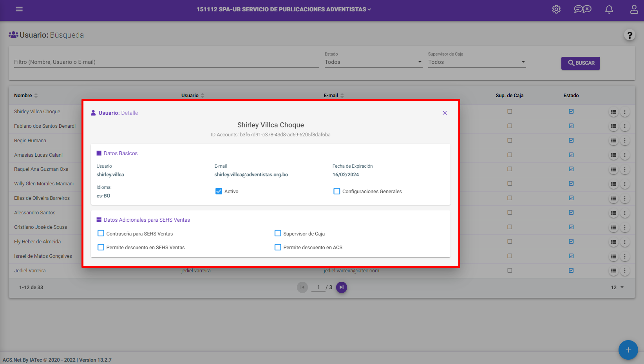Open details list icon for Fabiano dos Santos Denardi
Image resolution: width=644 pixels, height=364 pixels.
(613, 127)
